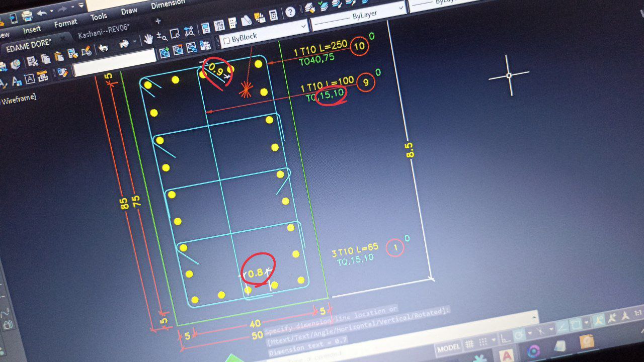Open the Dimension menu
This screenshot has height=362, width=644.
point(168,4)
